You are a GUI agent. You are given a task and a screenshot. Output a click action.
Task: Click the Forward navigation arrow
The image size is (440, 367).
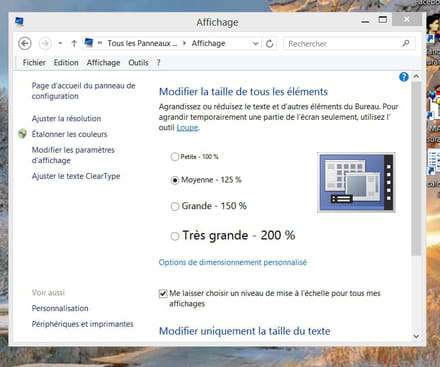tap(45, 43)
